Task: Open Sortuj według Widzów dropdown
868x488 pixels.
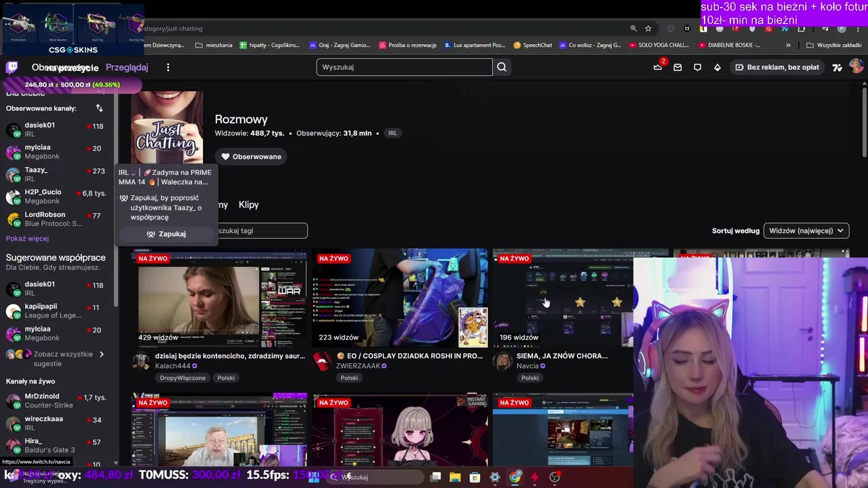Action: 806,230
